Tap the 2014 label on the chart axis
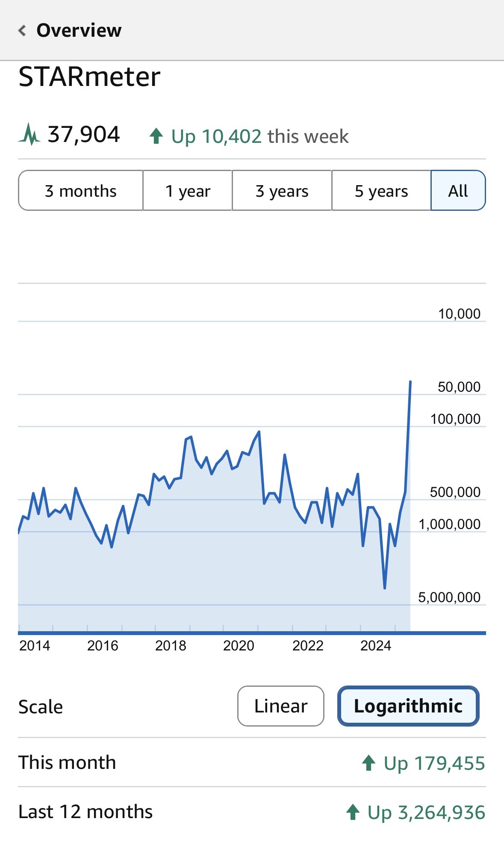 (35, 646)
